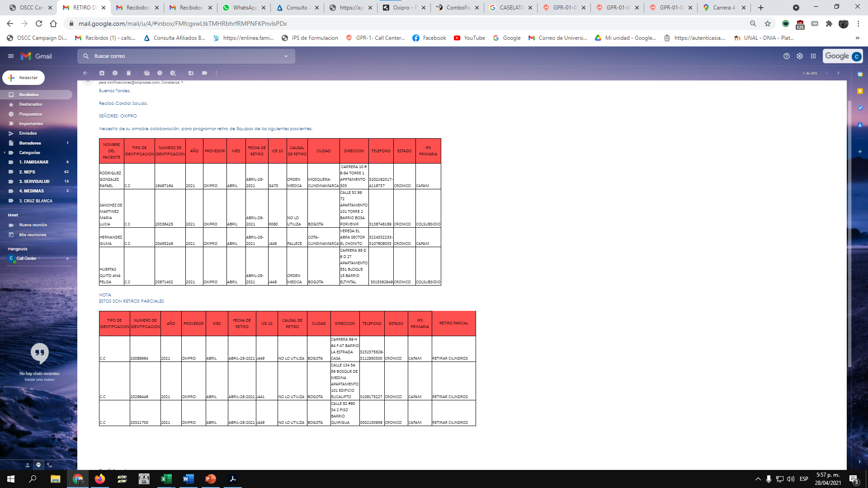The image size is (868, 488).
Task: Focus the Buscar correo search field
Action: (x=185, y=56)
